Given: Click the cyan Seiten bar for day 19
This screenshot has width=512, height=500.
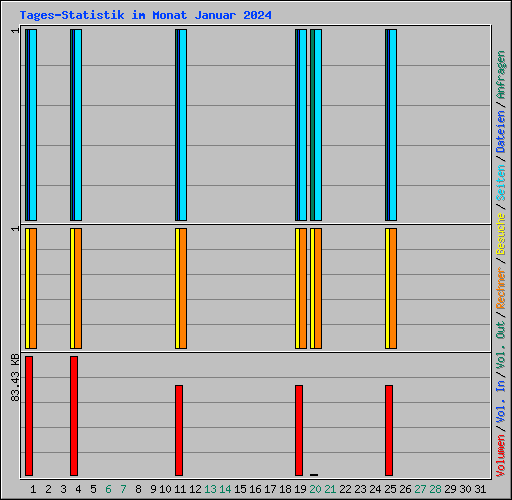Looking at the screenshot, I should (x=303, y=125).
